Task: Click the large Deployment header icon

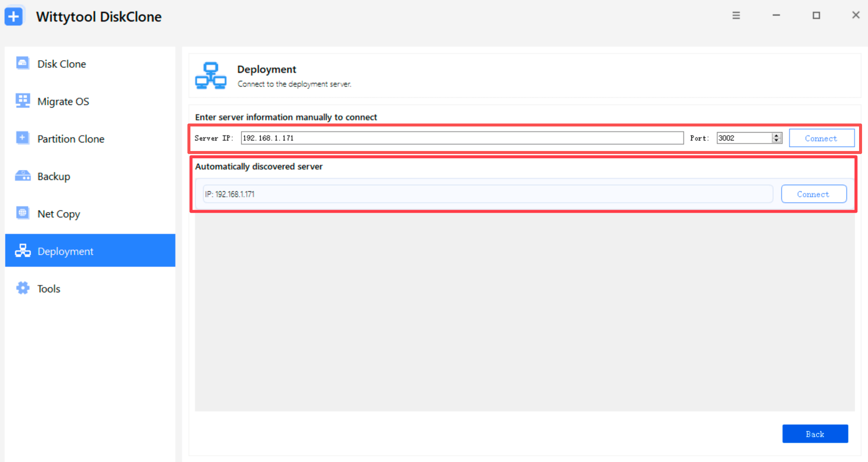Action: [x=211, y=76]
